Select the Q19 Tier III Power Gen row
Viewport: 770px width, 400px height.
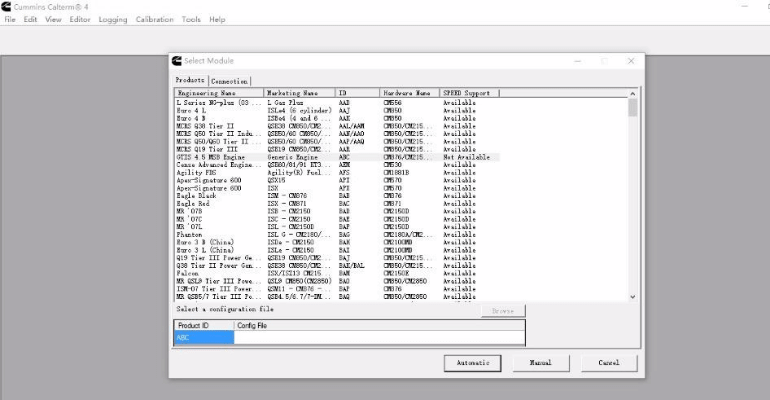click(337, 258)
